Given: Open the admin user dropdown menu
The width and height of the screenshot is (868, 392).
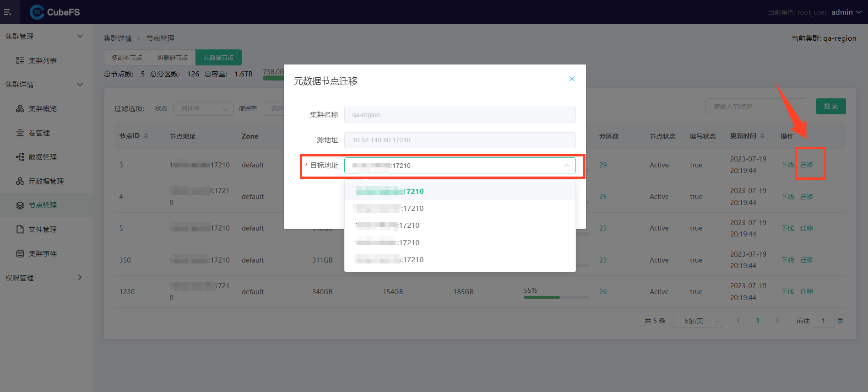Looking at the screenshot, I should pyautogui.click(x=846, y=12).
